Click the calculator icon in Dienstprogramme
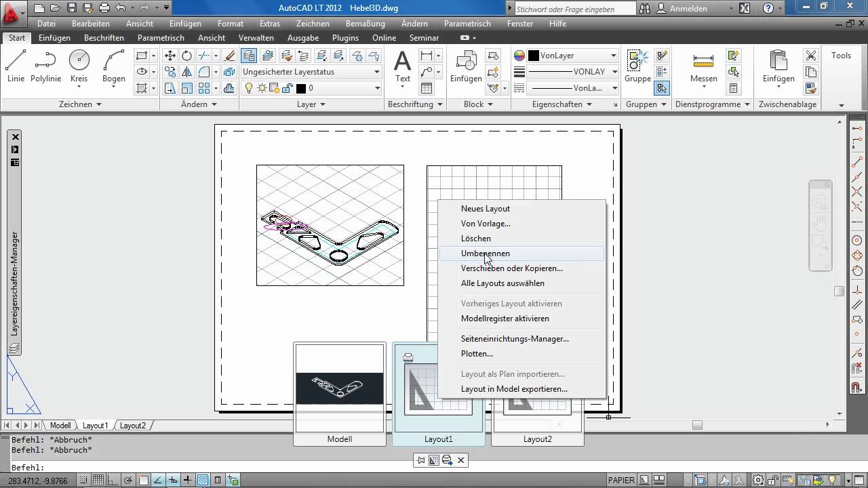This screenshot has width=868, height=488. pyautogui.click(x=733, y=88)
